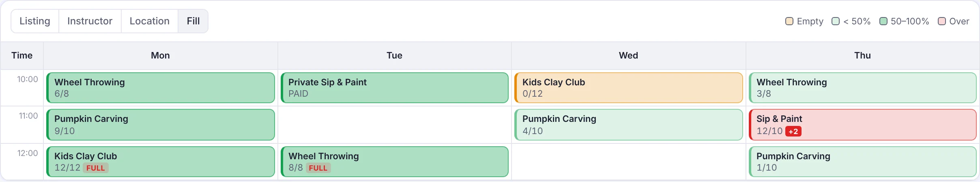This screenshot has height=182, width=980.
Task: Click the Empty legend color swatch
Action: click(x=789, y=21)
